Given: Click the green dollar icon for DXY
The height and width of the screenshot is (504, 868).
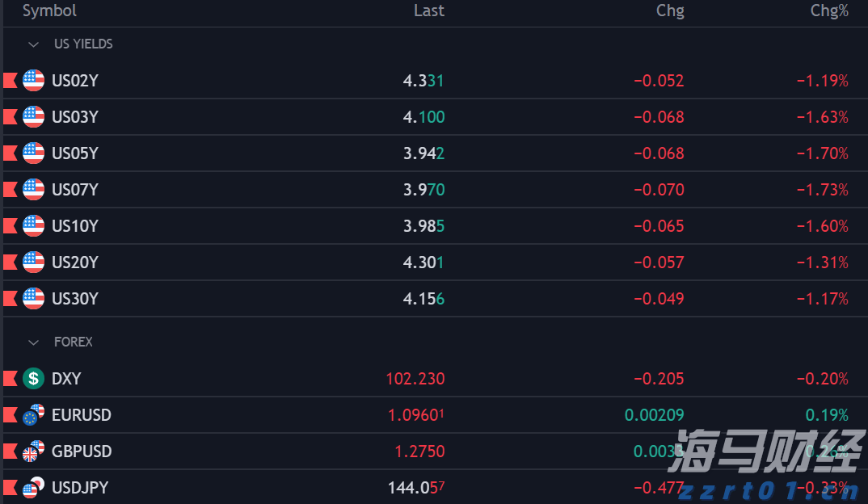Looking at the screenshot, I should [x=33, y=379].
